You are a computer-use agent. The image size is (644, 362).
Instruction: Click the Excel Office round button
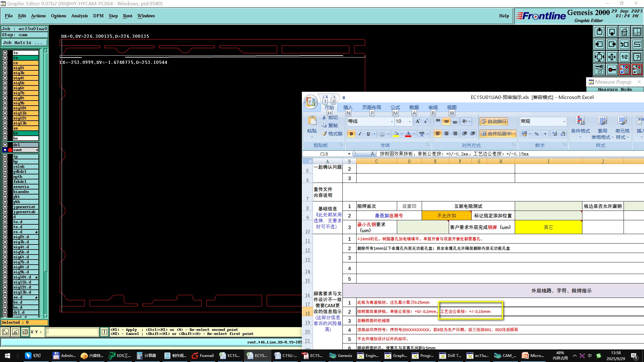310,102
